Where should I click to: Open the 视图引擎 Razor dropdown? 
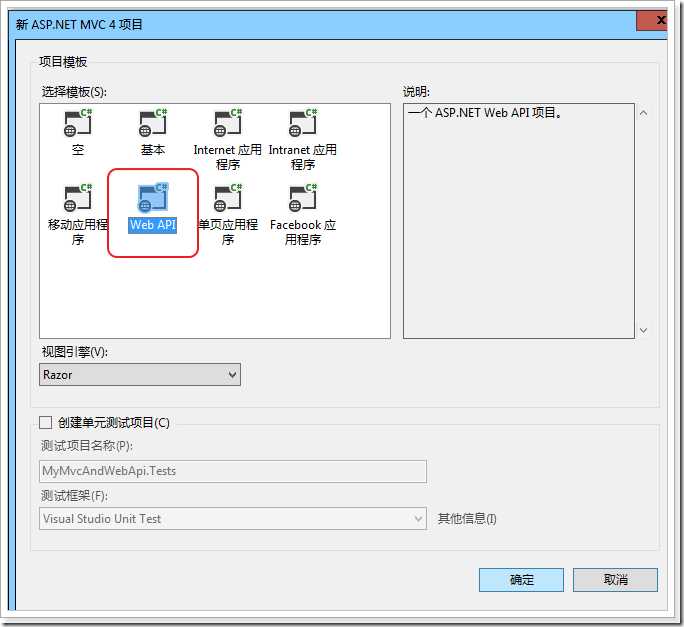tap(140, 374)
